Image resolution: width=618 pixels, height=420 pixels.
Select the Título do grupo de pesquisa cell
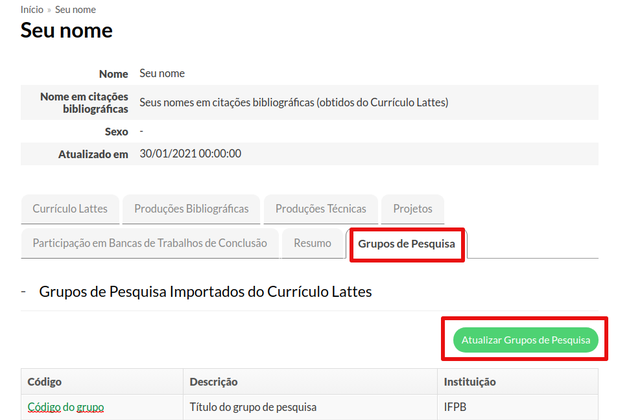pos(253,407)
